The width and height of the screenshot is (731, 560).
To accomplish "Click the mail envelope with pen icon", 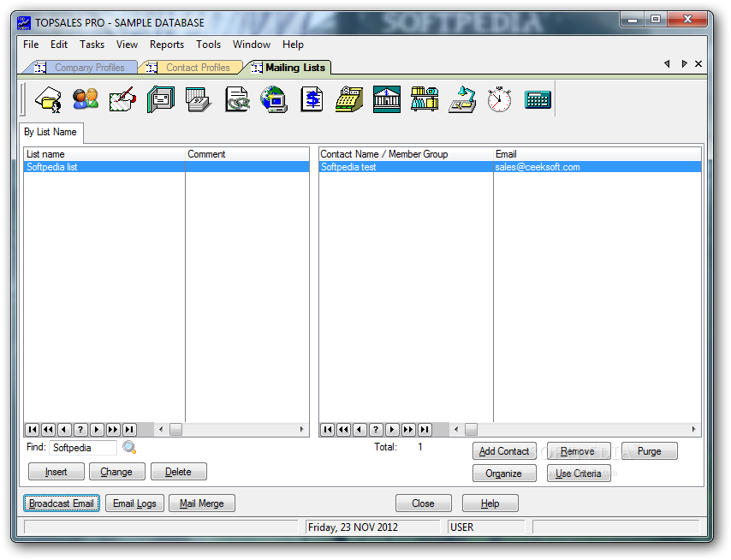I will pos(122,99).
